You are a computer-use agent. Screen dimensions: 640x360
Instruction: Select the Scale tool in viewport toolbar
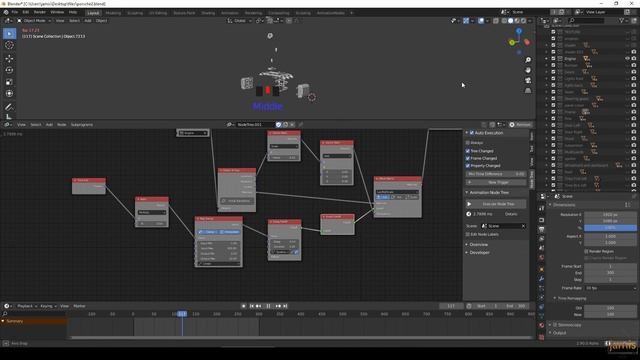(9, 82)
